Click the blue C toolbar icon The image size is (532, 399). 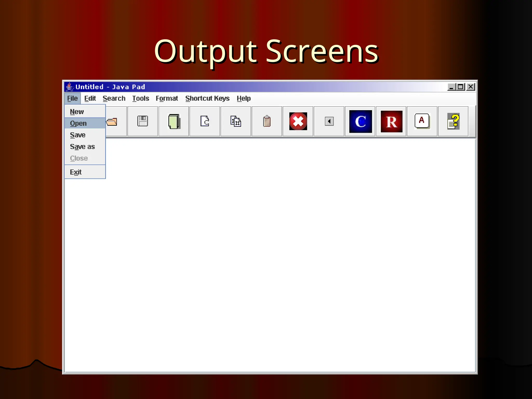(360, 121)
